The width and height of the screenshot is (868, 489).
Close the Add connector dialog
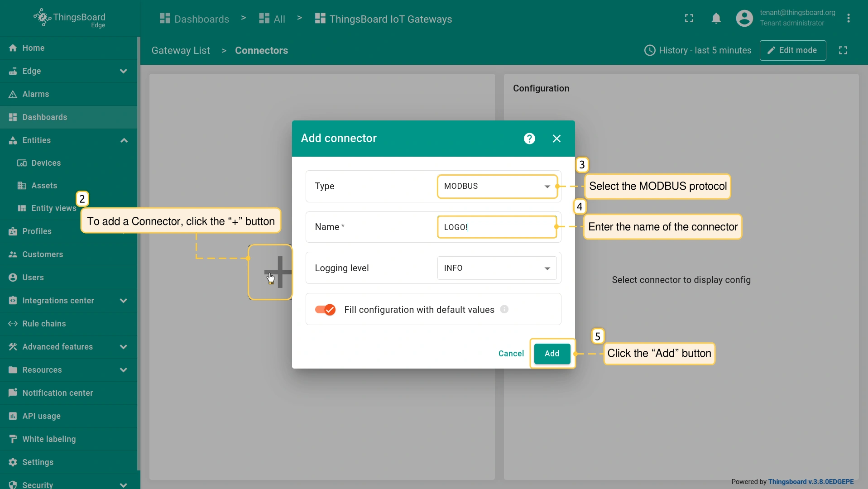[556, 139]
